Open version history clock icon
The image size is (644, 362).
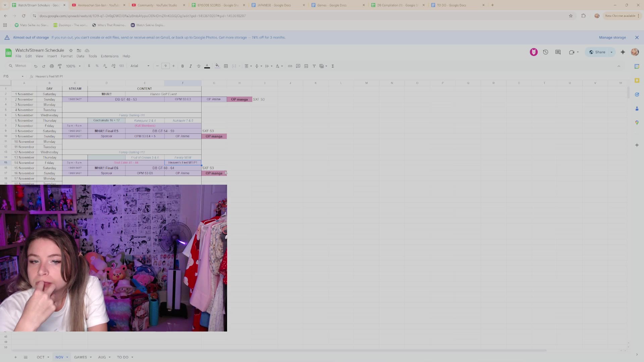click(545, 52)
